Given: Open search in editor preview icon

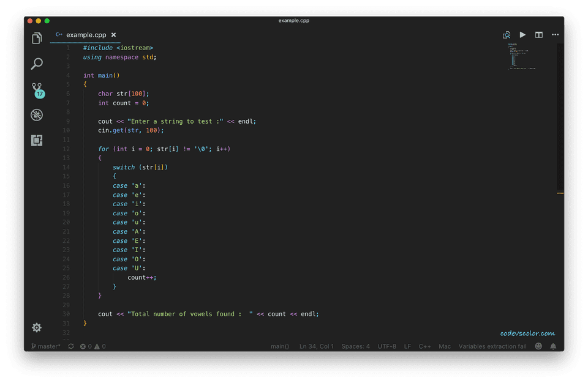Looking at the screenshot, I should point(507,35).
